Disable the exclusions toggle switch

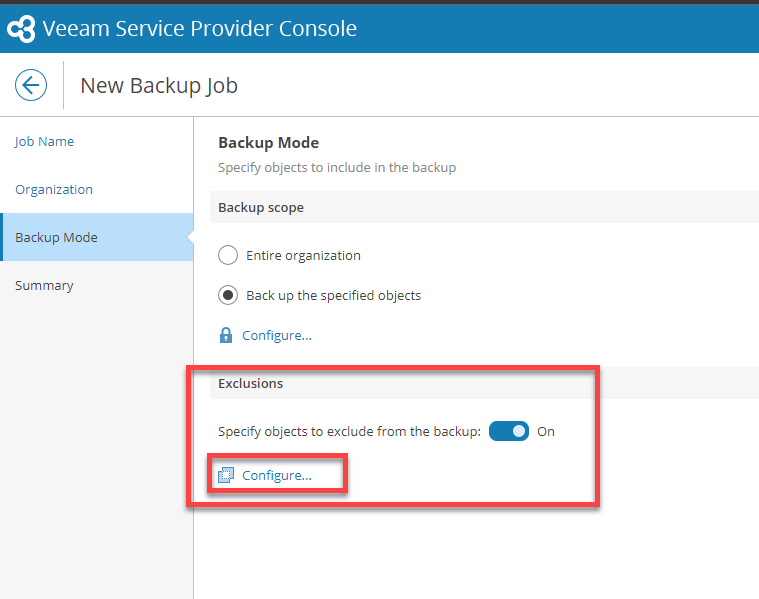point(509,432)
